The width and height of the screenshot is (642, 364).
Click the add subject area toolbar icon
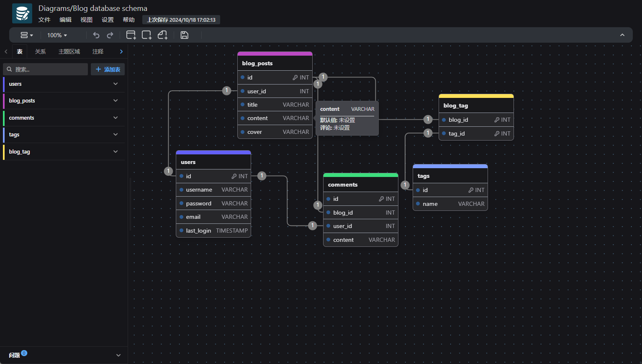(x=146, y=35)
